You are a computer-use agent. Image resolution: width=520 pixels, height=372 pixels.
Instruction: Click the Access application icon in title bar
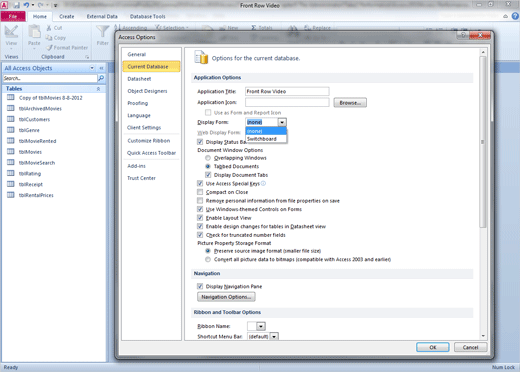pos(4,5)
